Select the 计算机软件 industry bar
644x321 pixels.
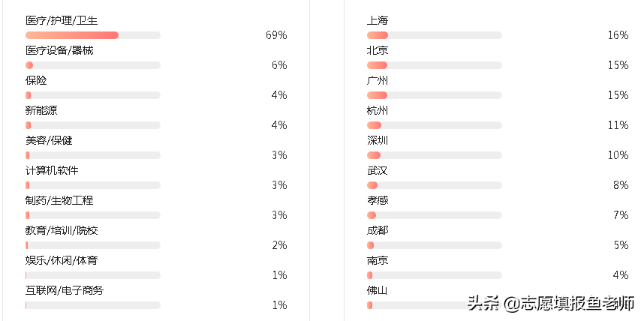coord(93,185)
